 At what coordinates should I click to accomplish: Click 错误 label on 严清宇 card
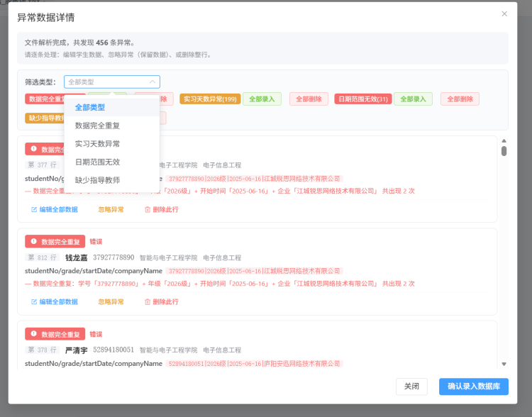coord(96,334)
